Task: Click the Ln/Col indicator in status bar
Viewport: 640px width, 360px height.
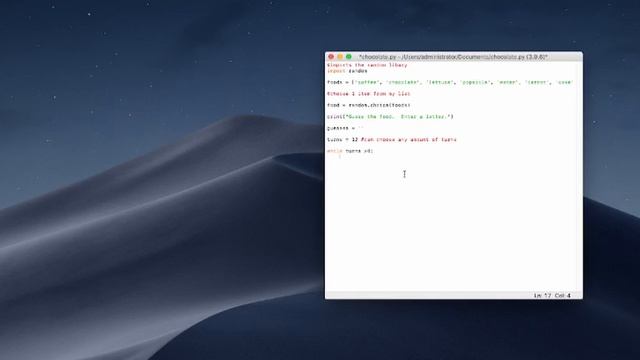Action: click(552, 295)
